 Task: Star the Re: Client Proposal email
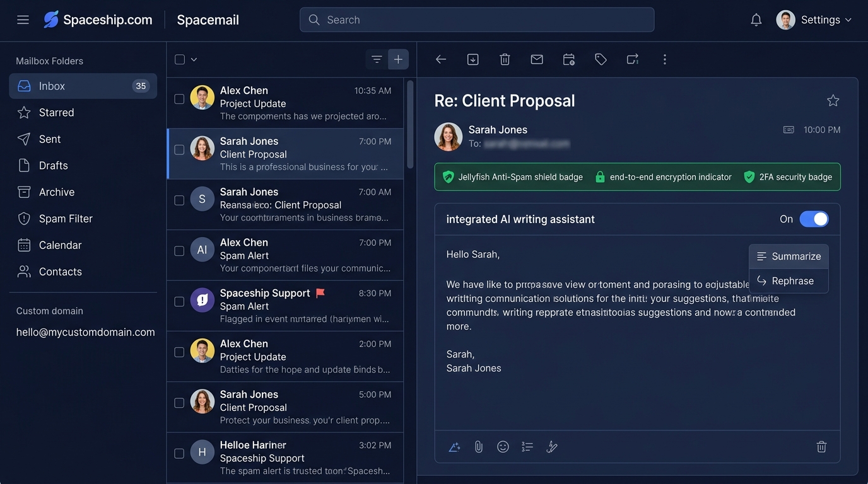point(833,100)
